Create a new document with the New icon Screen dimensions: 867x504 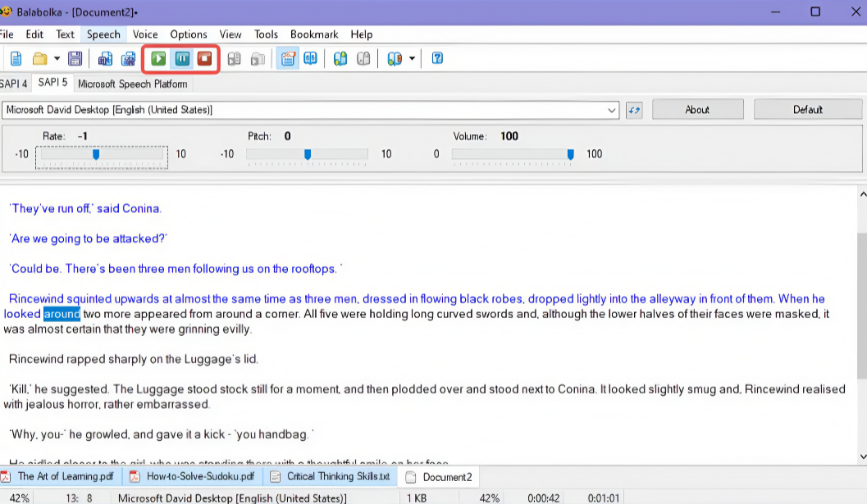[16, 58]
